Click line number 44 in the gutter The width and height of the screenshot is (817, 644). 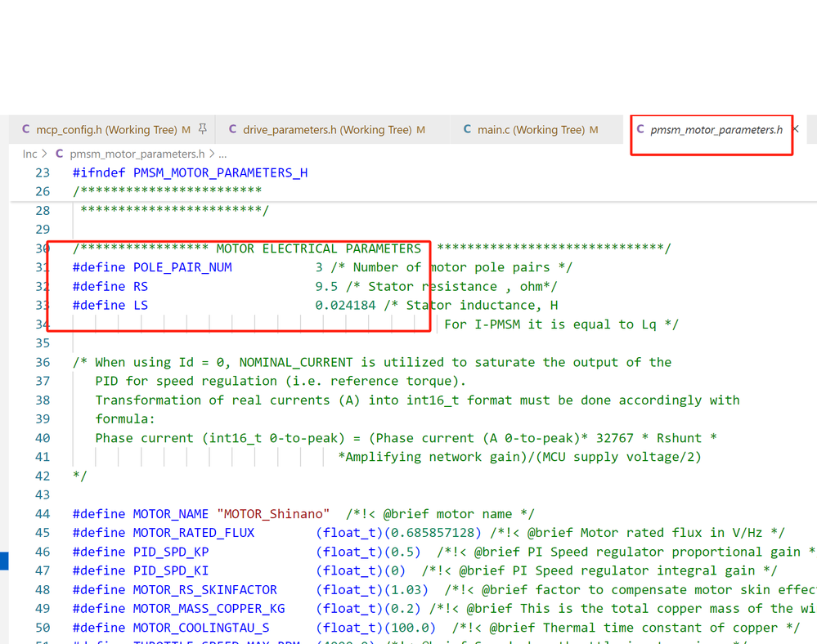[x=43, y=514]
